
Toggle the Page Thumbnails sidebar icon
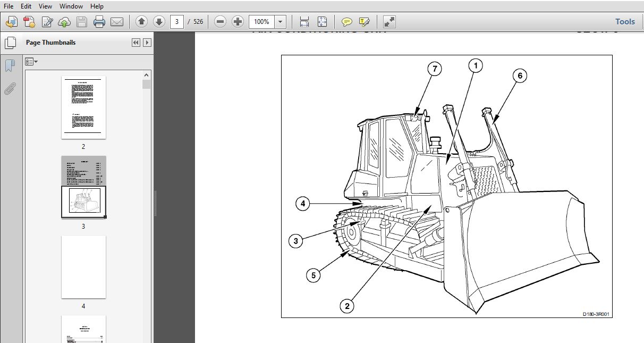click(10, 43)
